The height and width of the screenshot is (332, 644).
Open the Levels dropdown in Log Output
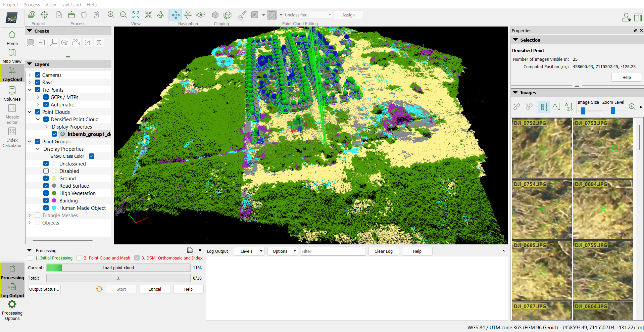249,251
